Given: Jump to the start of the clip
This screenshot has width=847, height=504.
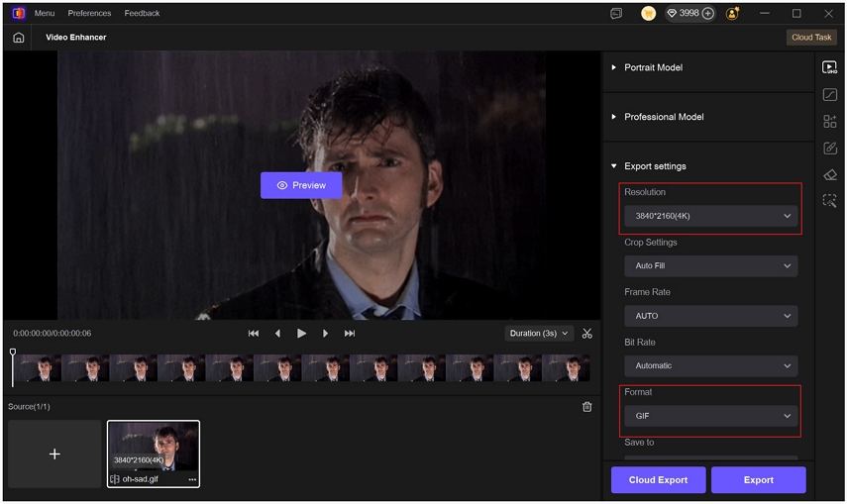Looking at the screenshot, I should coord(254,334).
